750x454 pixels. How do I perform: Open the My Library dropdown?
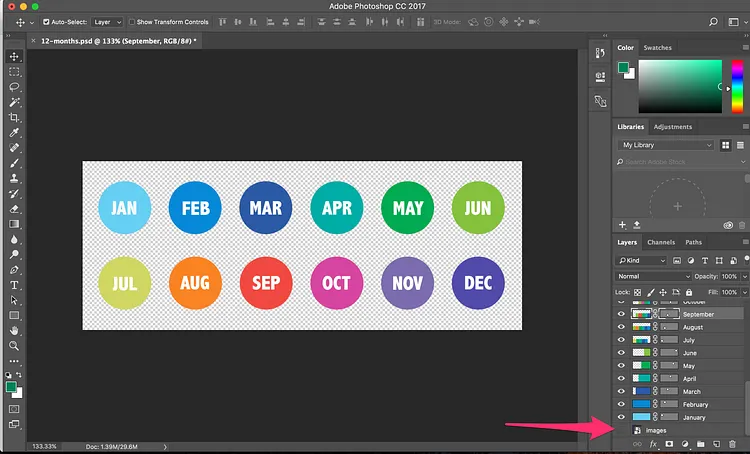666,145
